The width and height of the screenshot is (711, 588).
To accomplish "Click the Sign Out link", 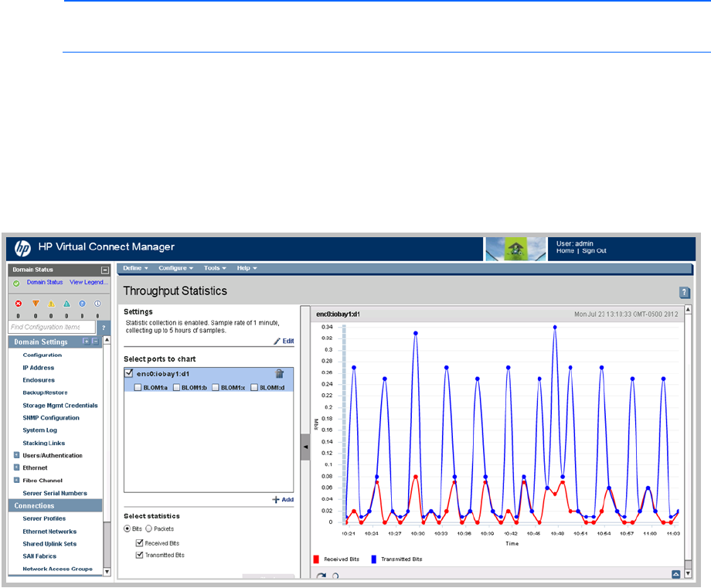I will point(594,250).
